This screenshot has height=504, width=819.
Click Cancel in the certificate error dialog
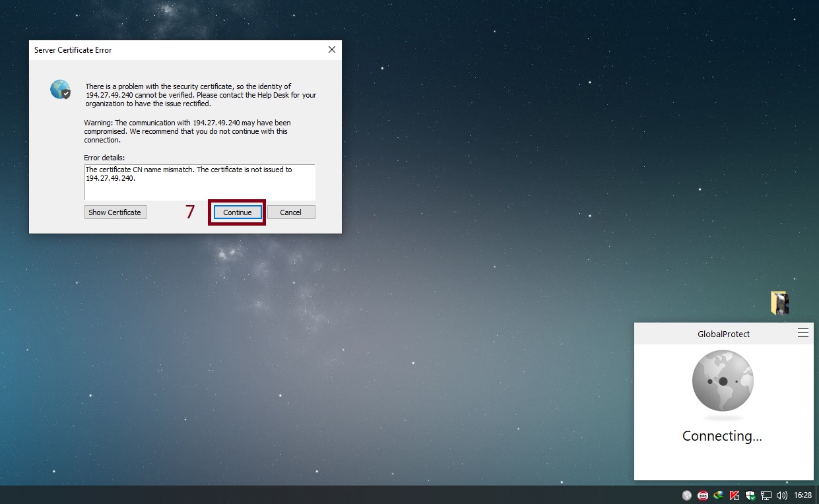coord(291,212)
